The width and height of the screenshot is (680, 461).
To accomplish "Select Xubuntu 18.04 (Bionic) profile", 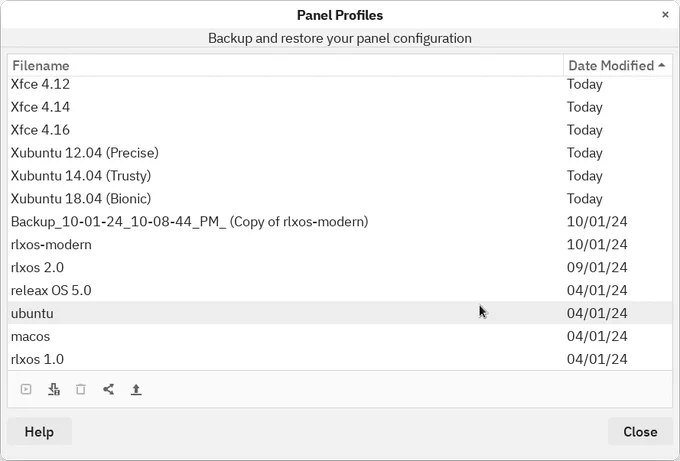I will click(x=340, y=199).
